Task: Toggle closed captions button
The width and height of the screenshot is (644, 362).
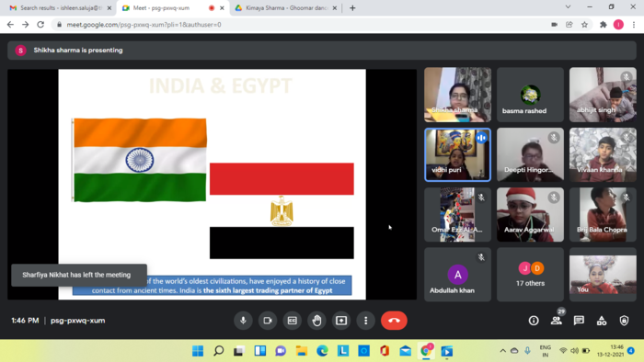Action: 292,321
